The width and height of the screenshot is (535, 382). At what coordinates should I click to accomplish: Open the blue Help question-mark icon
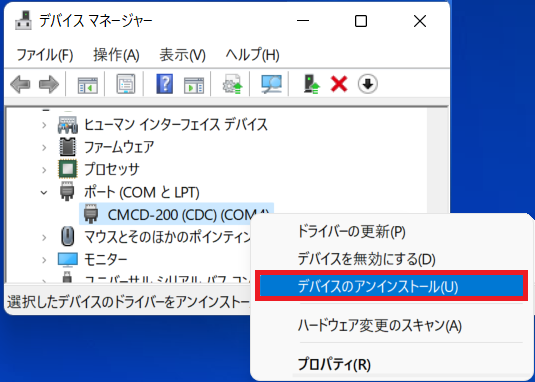point(164,84)
